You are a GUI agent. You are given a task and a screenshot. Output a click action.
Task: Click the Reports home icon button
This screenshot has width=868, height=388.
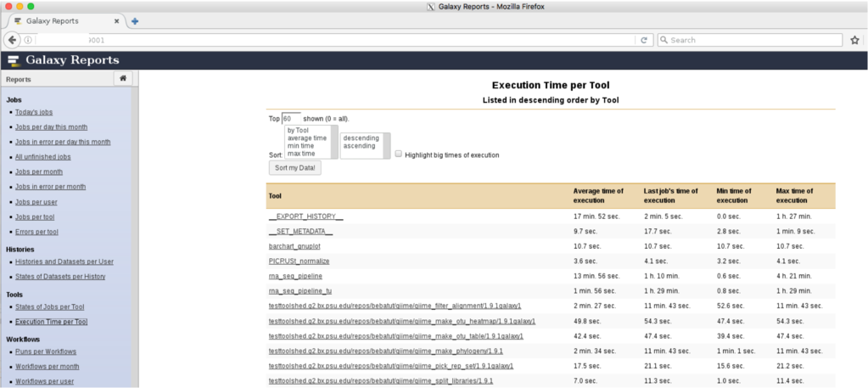tap(123, 79)
